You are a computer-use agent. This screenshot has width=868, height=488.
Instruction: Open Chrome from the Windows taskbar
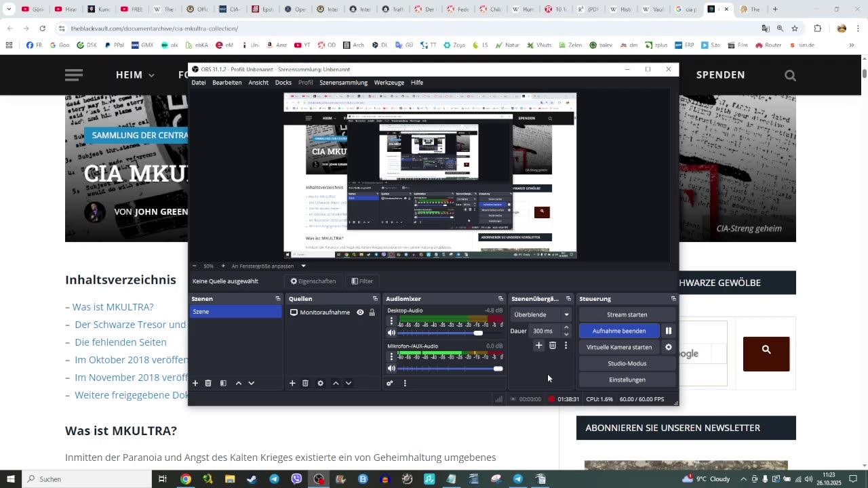(185, 479)
